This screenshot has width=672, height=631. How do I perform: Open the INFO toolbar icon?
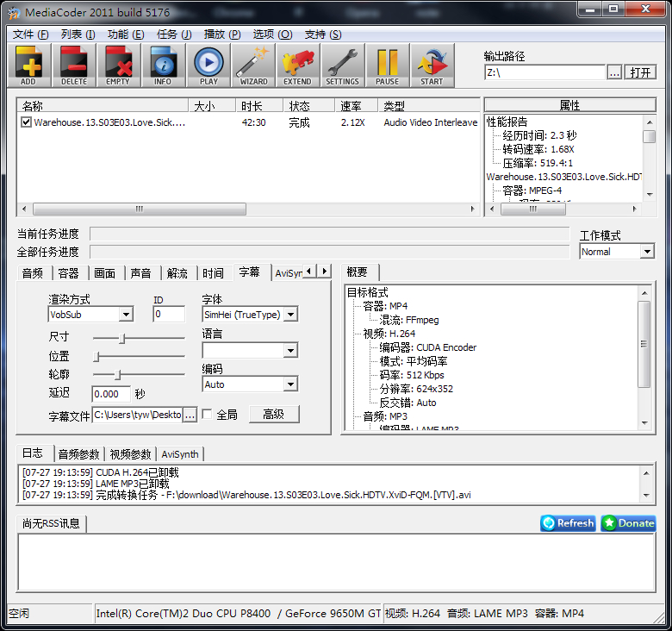(x=164, y=66)
